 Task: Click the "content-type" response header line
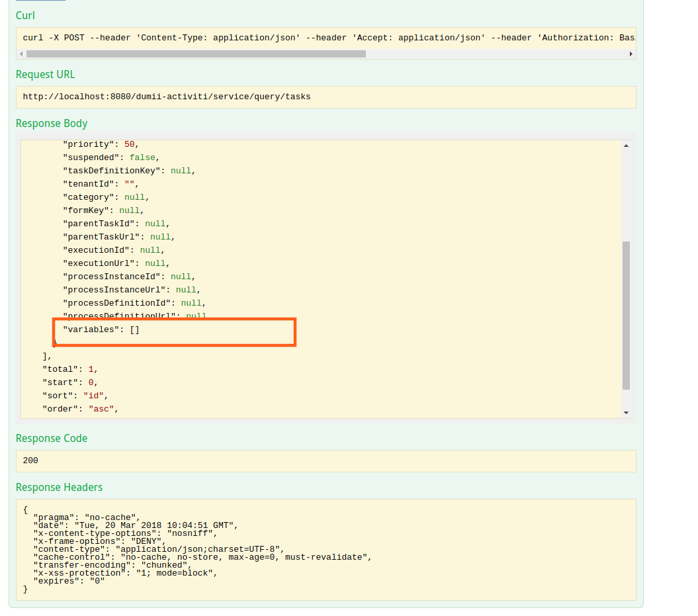[159, 549]
